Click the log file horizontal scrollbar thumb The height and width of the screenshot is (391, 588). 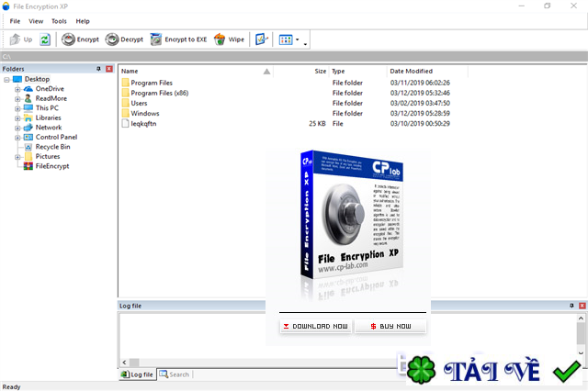pos(134,363)
